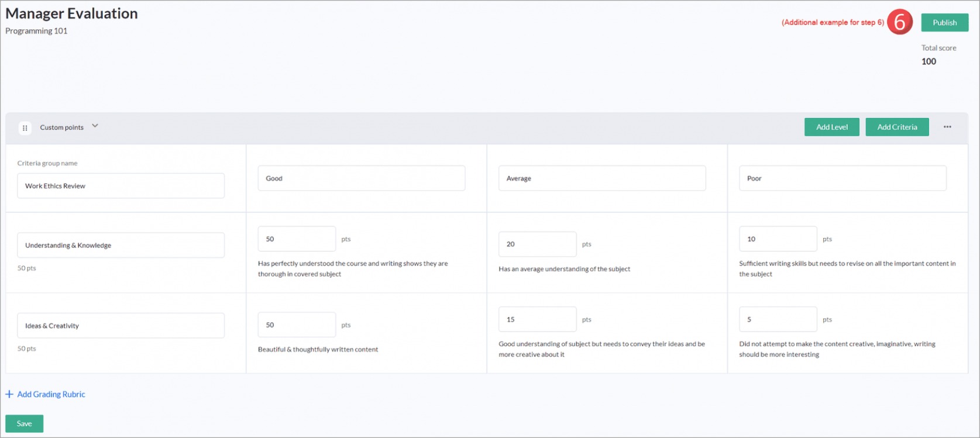The image size is (980, 438).
Task: Expand the Custom points dropdown
Action: [x=95, y=126]
